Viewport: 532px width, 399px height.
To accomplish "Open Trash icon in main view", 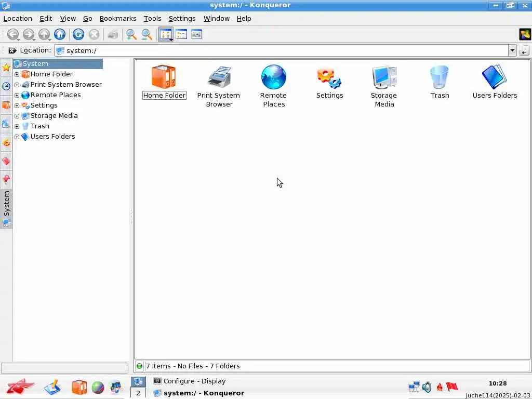I will point(440,82).
